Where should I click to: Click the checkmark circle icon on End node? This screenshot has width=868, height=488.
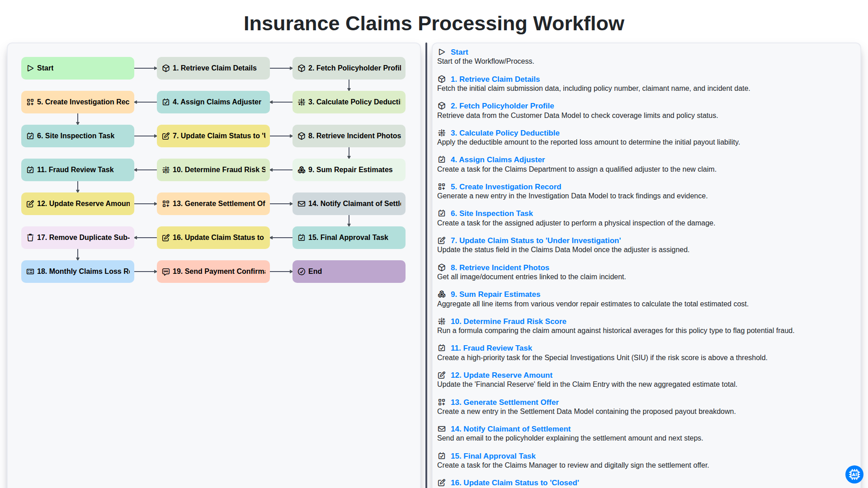pos(302,272)
